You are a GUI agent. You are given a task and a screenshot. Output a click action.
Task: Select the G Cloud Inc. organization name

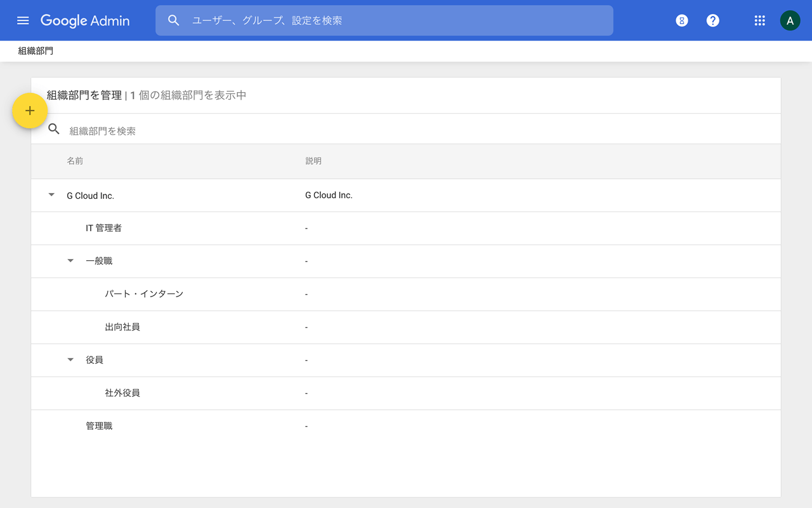90,196
